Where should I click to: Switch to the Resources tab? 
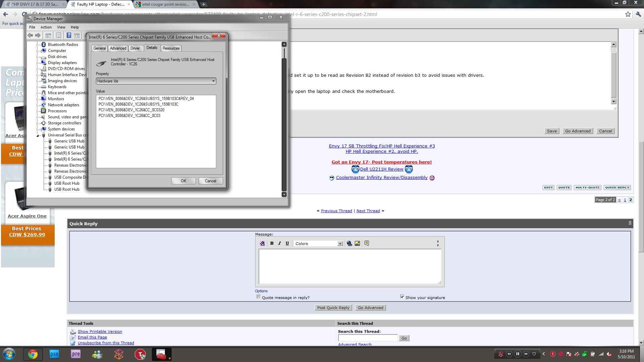pos(171,48)
